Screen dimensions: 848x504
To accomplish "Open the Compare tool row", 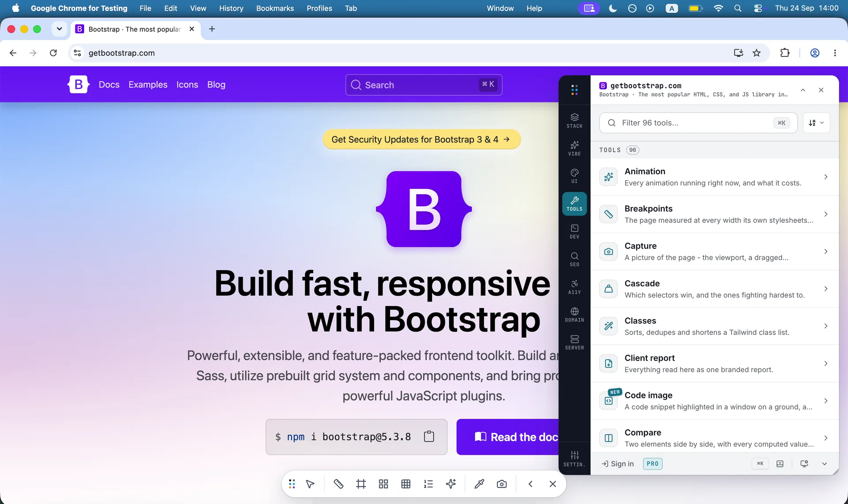I will tap(715, 437).
